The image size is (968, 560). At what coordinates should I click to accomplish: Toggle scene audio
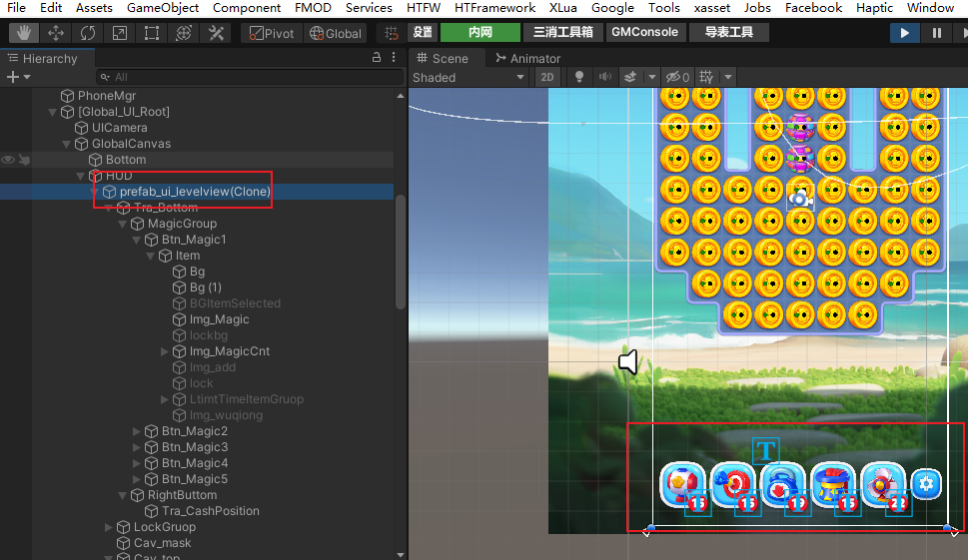point(605,77)
